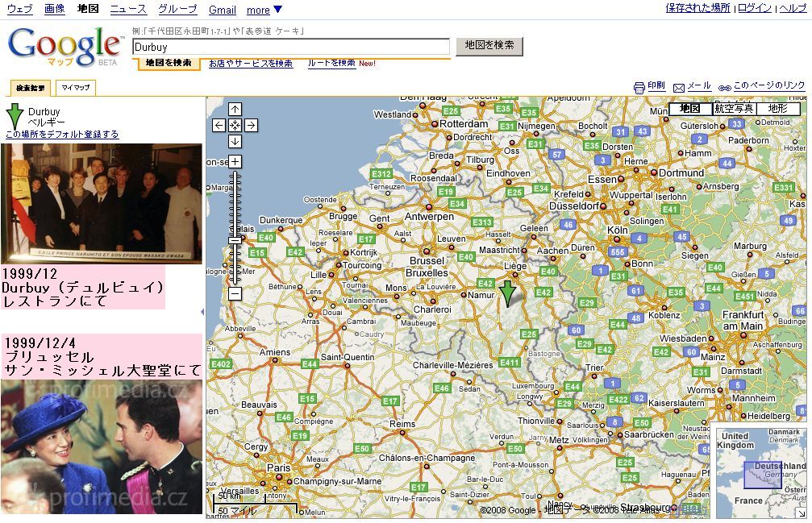This screenshot has width=812, height=523.
Task: Click the Düsseldorf label on the map
Action: click(x=574, y=205)
